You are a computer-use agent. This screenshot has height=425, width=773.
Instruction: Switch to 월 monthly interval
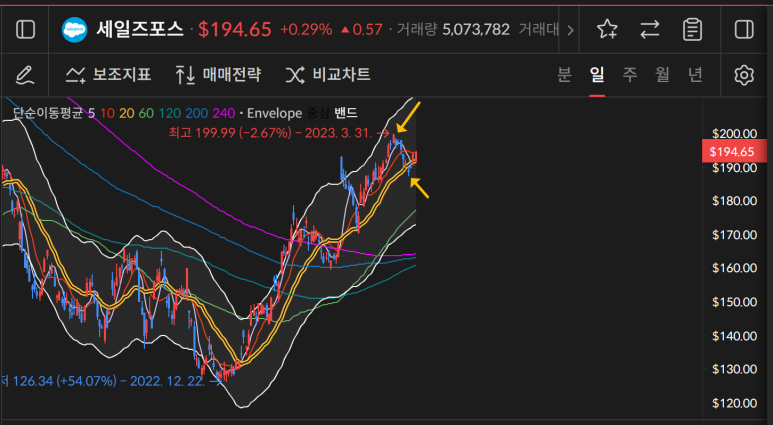pyautogui.click(x=662, y=75)
